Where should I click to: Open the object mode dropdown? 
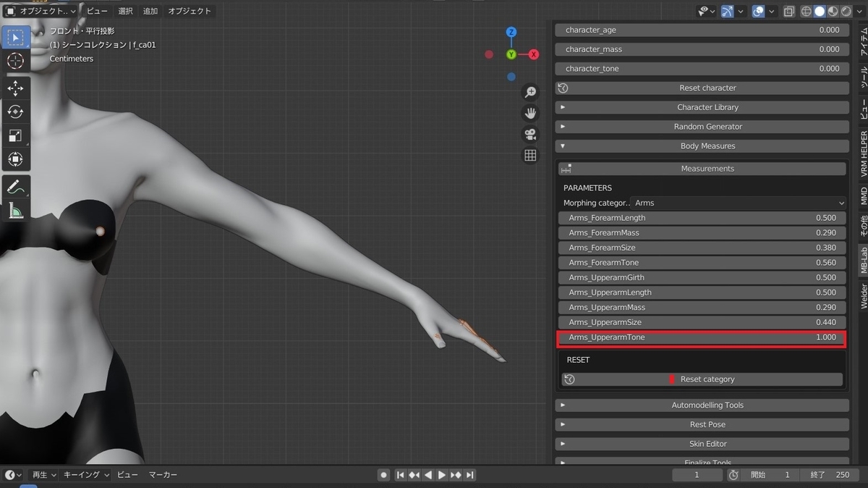coord(41,11)
